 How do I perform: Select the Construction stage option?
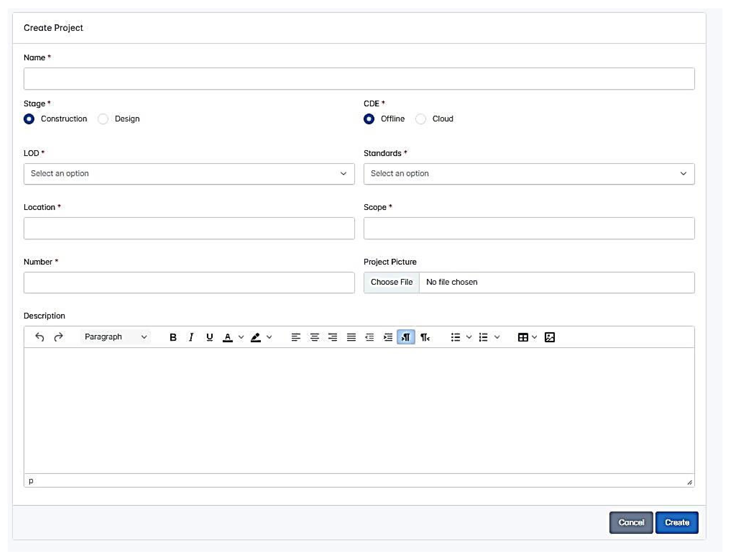(x=29, y=119)
